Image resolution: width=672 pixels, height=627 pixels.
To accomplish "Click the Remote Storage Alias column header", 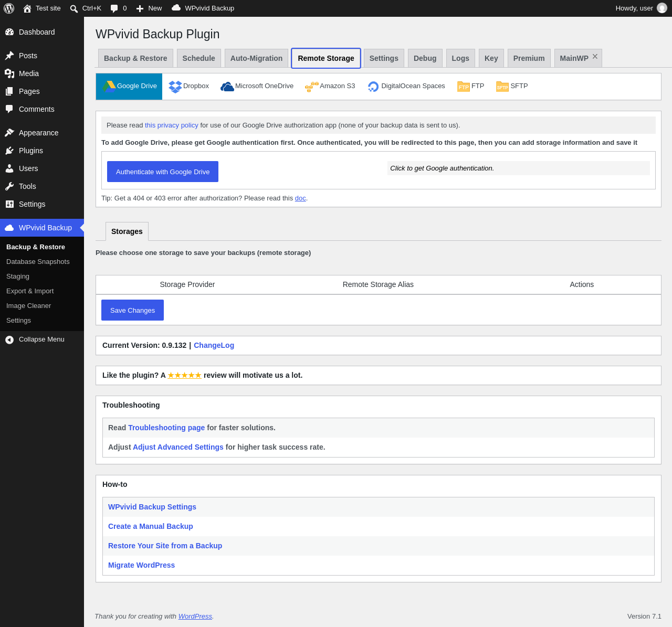I will [378, 284].
